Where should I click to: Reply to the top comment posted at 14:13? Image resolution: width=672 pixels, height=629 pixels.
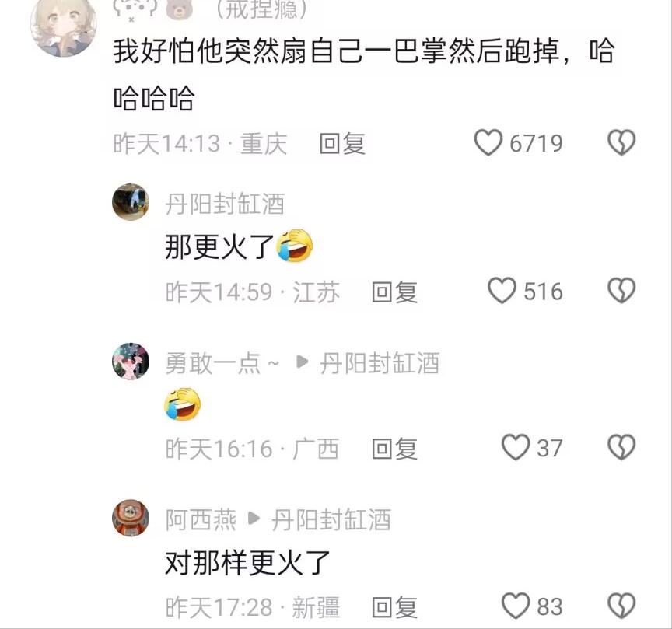pyautogui.click(x=342, y=144)
